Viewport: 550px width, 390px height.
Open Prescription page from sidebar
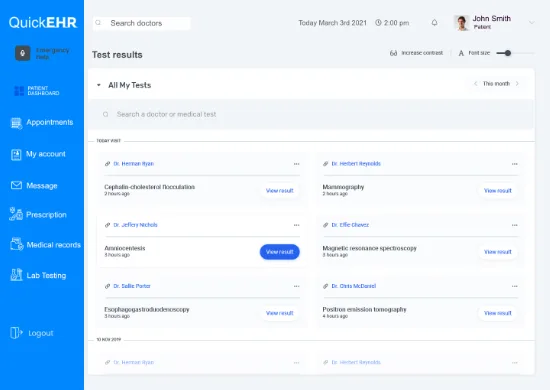[46, 215]
